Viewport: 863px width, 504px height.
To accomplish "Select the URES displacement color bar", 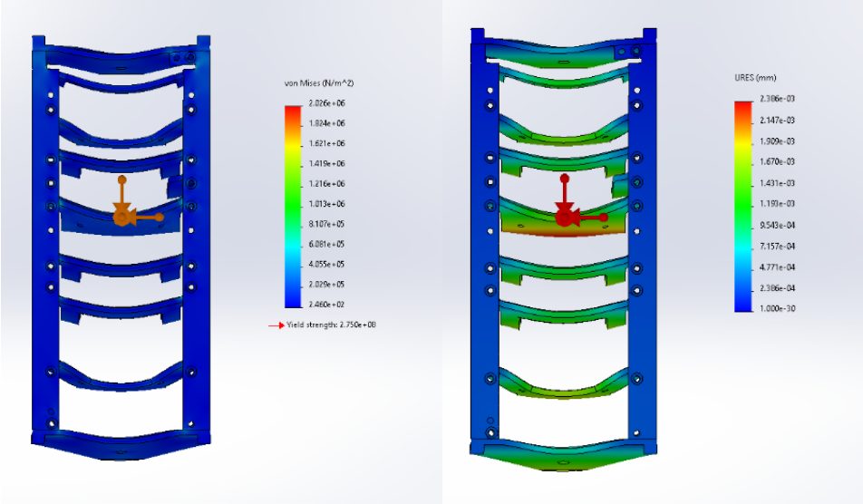I will [743, 207].
